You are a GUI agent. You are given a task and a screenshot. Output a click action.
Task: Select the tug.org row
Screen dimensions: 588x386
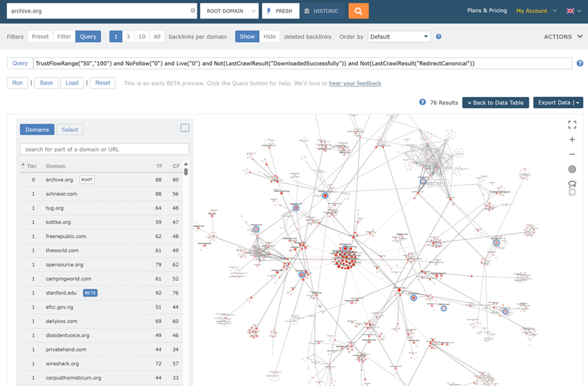101,208
